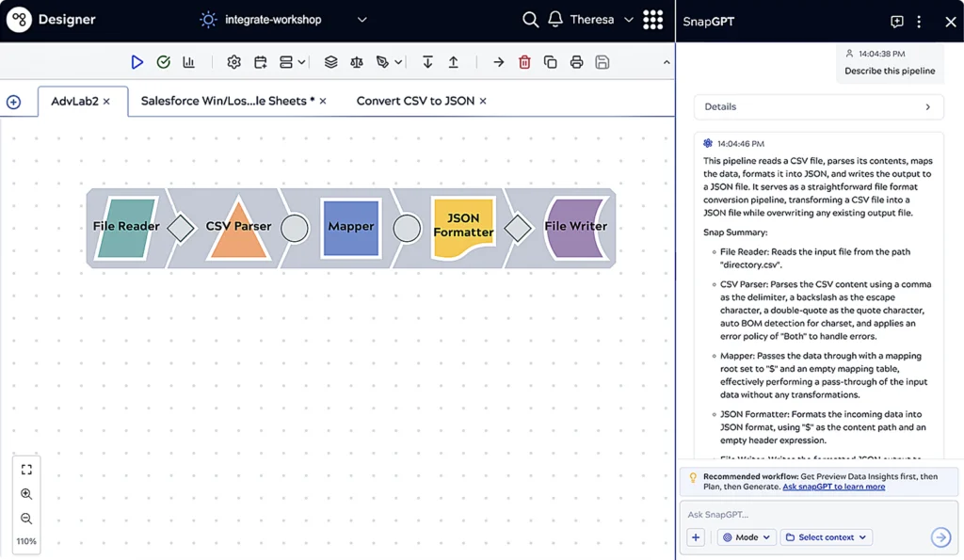Send the SnapGPT message arrow
Image resolution: width=964 pixels, height=560 pixels.
940,537
